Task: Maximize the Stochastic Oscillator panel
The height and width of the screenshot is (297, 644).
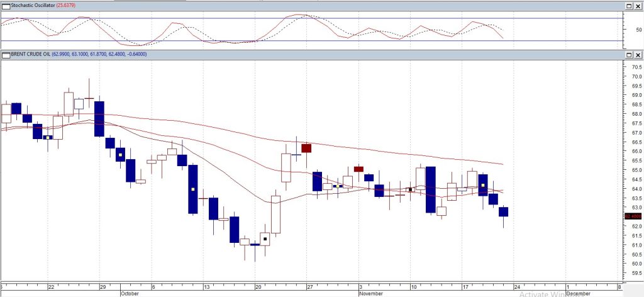Action: point(628,6)
